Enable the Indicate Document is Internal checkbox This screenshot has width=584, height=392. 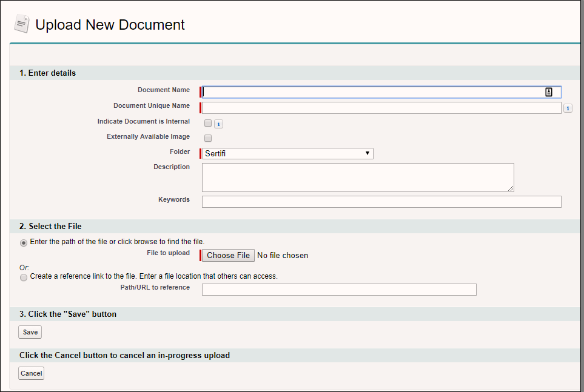(x=208, y=123)
